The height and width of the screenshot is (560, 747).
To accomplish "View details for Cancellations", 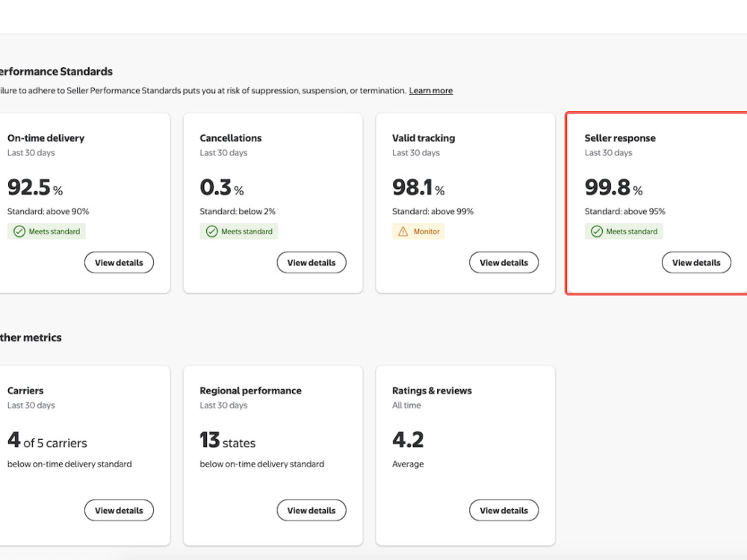I will click(x=311, y=262).
